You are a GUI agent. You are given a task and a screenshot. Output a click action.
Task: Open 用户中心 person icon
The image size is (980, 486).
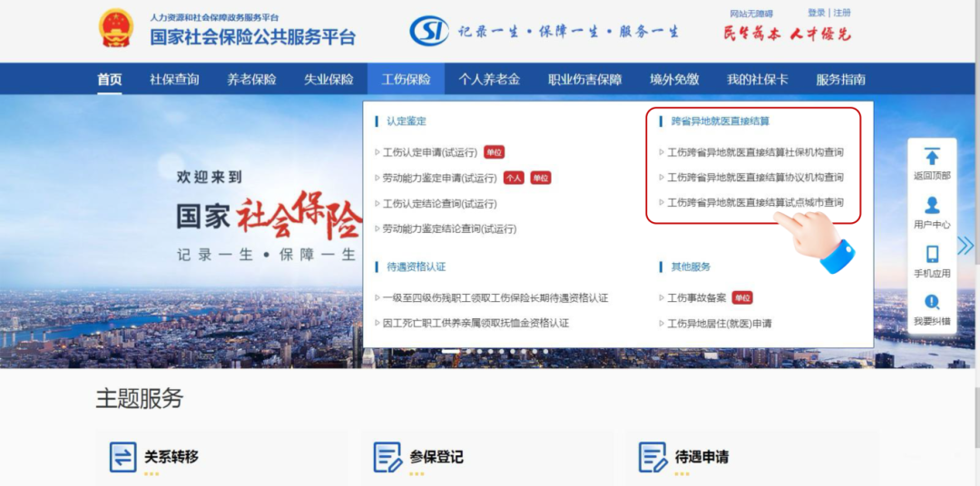coord(932,205)
